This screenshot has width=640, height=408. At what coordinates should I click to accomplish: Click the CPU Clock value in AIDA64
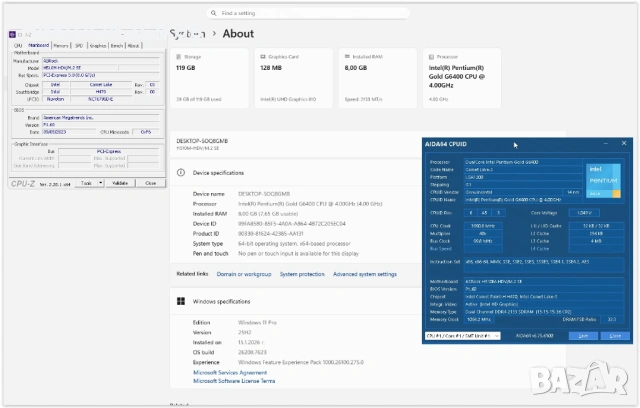coord(483,226)
